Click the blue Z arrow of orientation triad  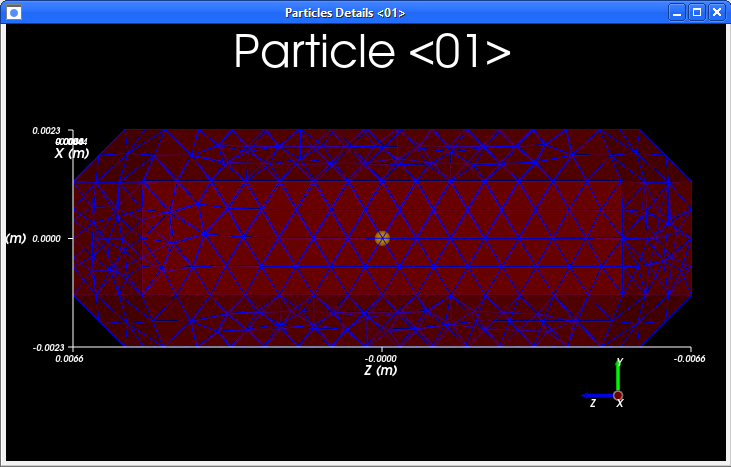click(598, 396)
